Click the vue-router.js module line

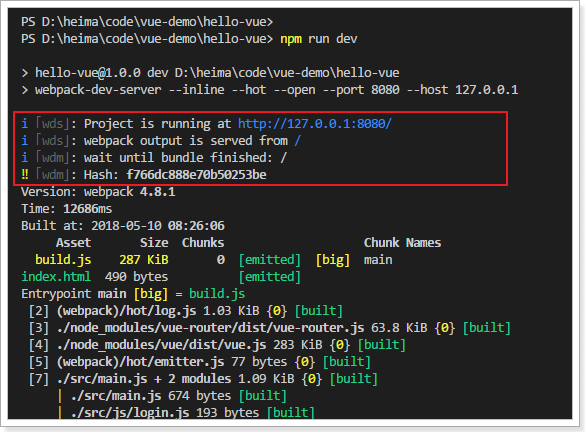(x=269, y=328)
